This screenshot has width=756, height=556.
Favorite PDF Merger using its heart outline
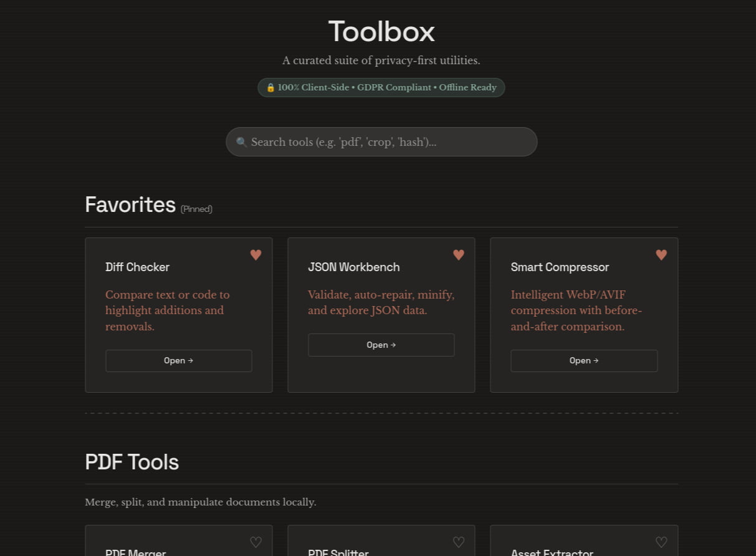click(256, 542)
